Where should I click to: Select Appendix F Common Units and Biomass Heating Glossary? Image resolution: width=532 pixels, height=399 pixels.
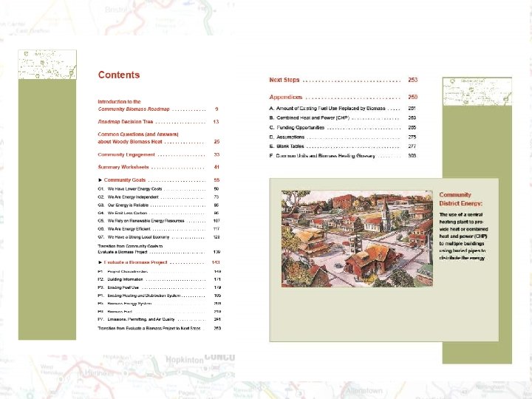point(343,156)
